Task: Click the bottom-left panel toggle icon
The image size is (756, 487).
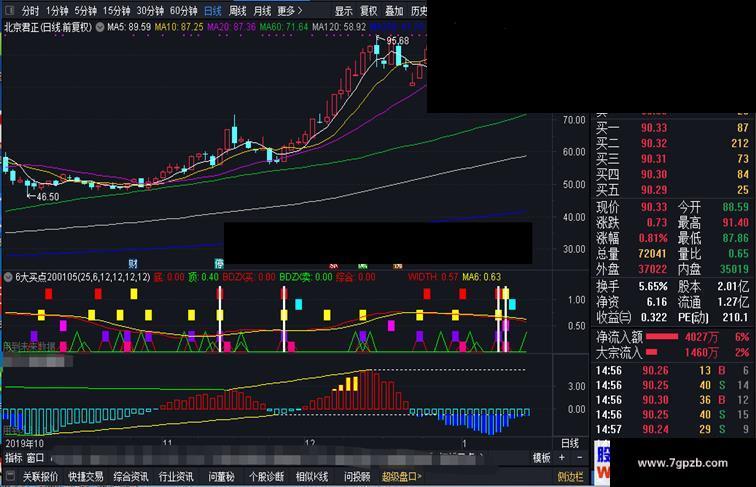Action: 10,476
